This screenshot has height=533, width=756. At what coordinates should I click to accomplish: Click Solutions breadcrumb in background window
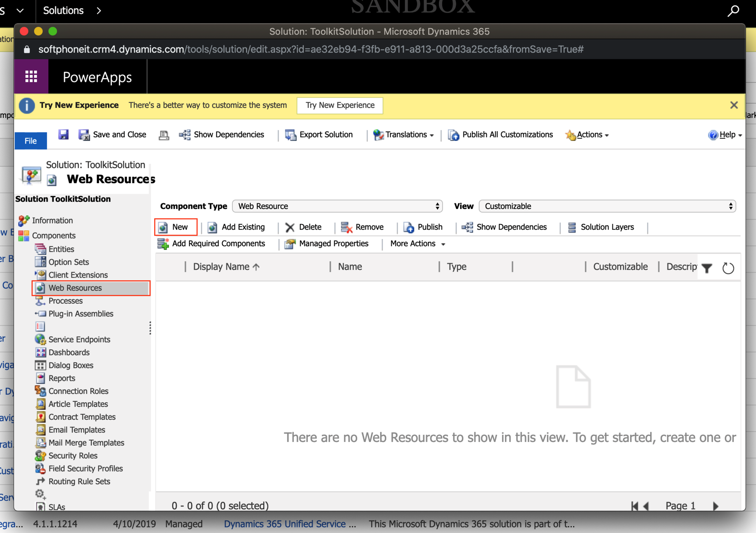[63, 10]
